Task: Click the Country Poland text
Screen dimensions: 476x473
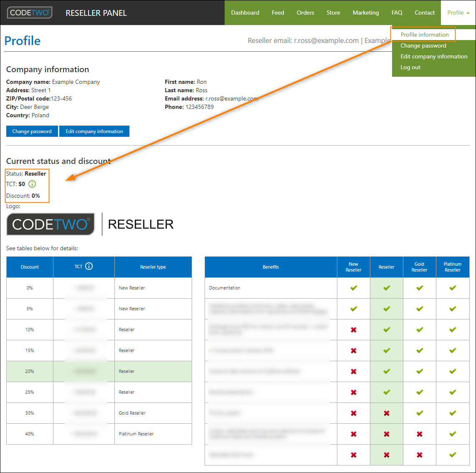Action: tap(28, 115)
